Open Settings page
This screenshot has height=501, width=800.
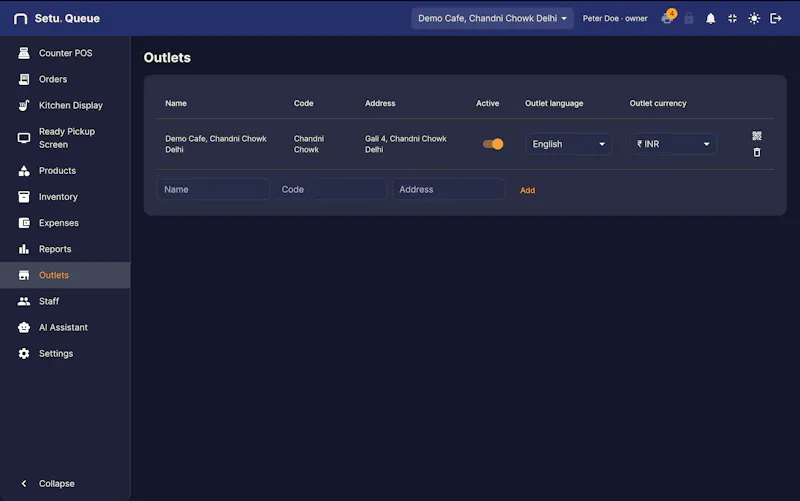coord(65,354)
